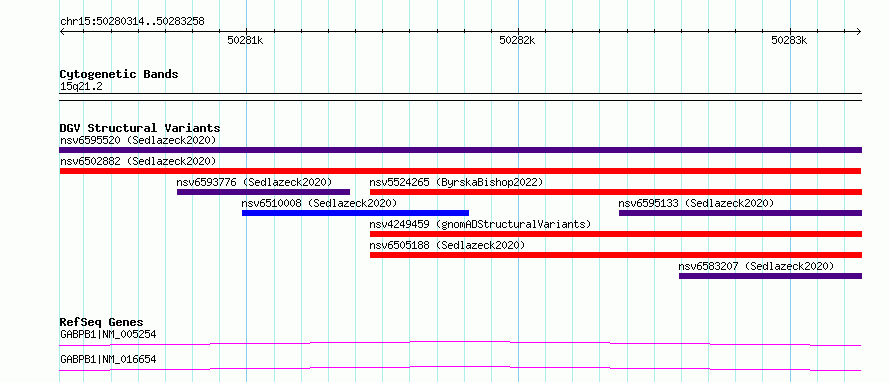
Task: Click the Cytogenetic Bands track title
Action: [x=119, y=74]
